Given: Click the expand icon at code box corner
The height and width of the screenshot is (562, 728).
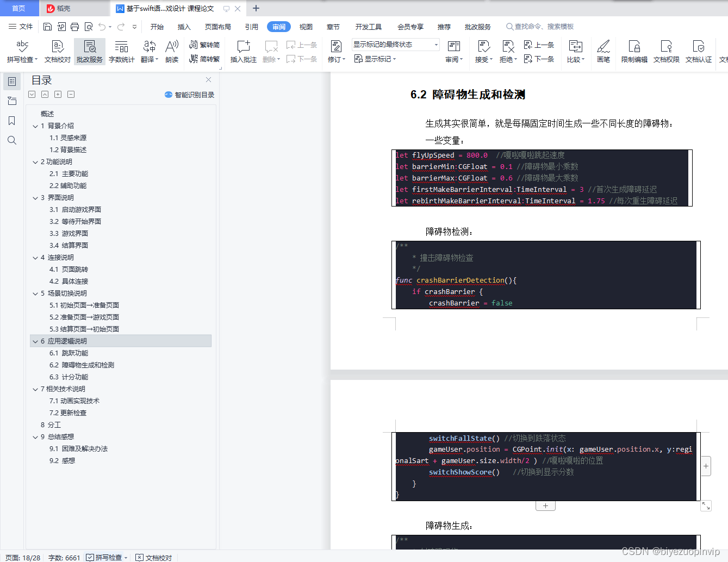Looking at the screenshot, I should tap(706, 506).
